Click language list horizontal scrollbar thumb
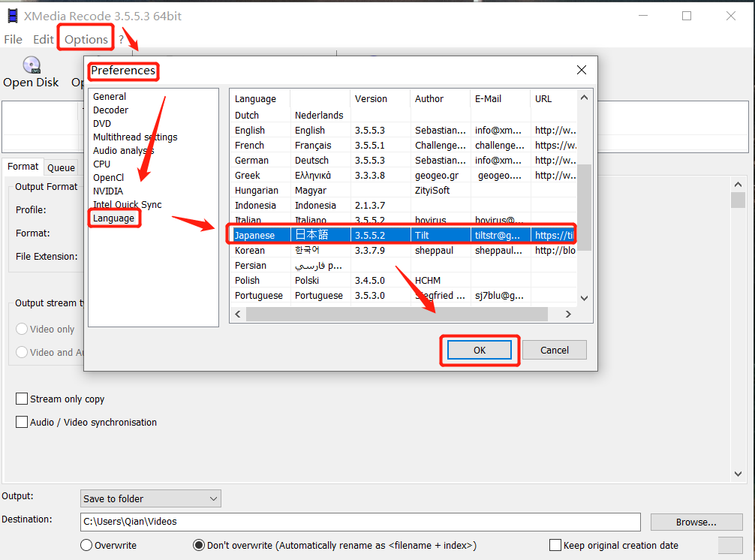Viewport: 755px width, 560px height. tap(397, 314)
